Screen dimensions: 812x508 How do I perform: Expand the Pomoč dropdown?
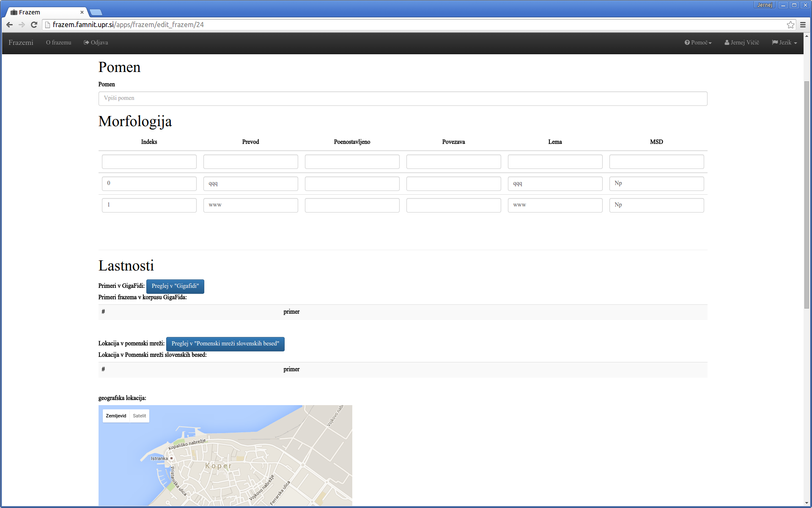pos(698,43)
